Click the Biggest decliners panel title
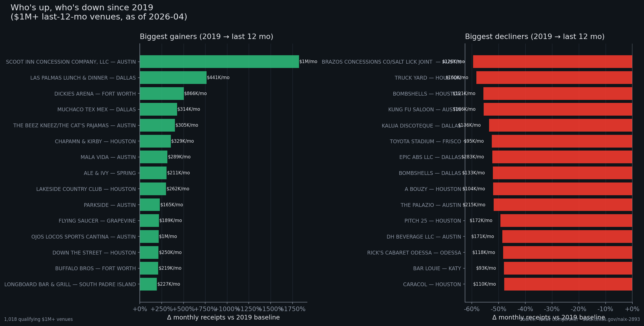The height and width of the screenshot is (326, 644). (x=535, y=37)
